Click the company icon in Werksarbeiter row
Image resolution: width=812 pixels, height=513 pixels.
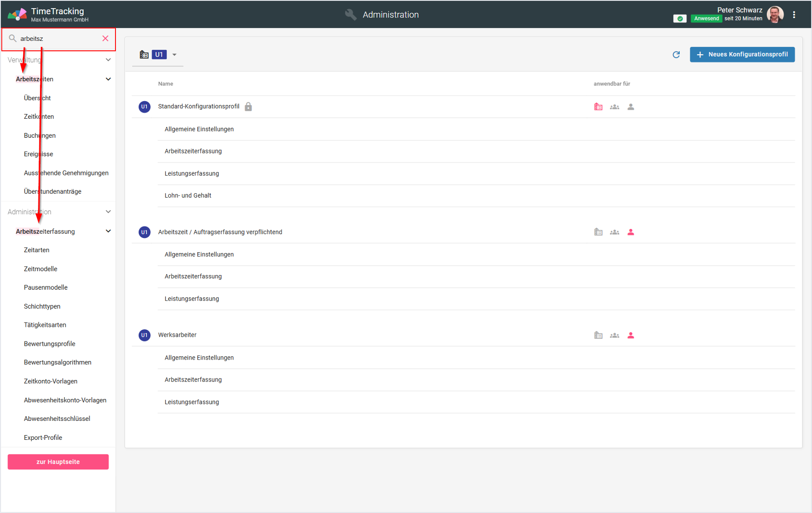(x=598, y=335)
